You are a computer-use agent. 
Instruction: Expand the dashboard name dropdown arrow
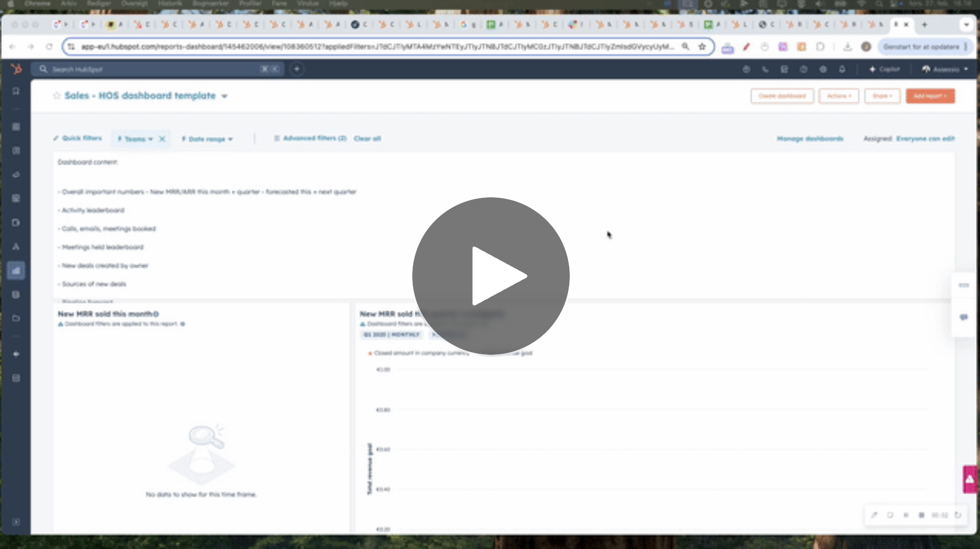[225, 96]
